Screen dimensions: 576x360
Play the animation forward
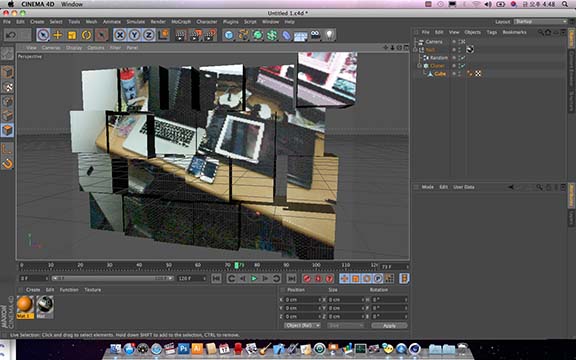(253, 278)
